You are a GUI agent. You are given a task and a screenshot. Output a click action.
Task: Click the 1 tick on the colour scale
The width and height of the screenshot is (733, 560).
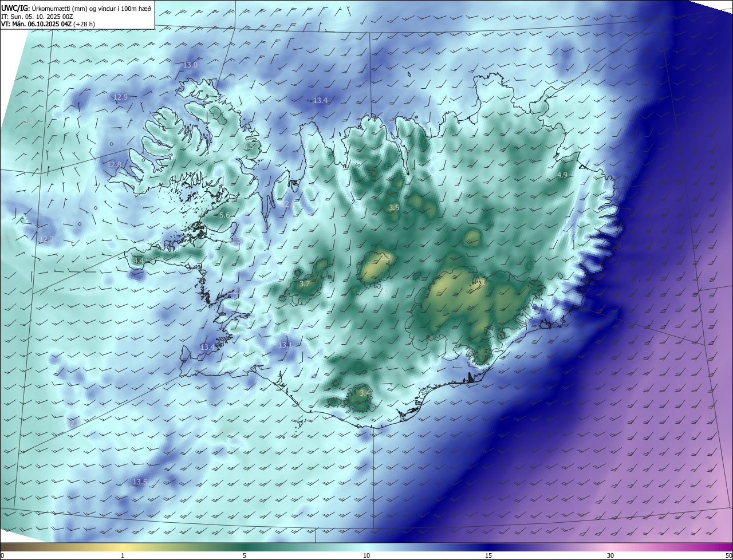[x=123, y=555]
